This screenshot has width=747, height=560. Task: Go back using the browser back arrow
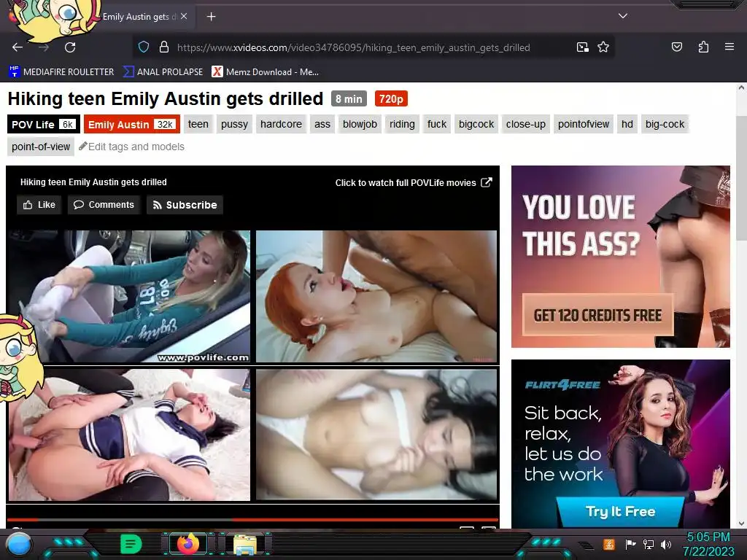(x=18, y=47)
